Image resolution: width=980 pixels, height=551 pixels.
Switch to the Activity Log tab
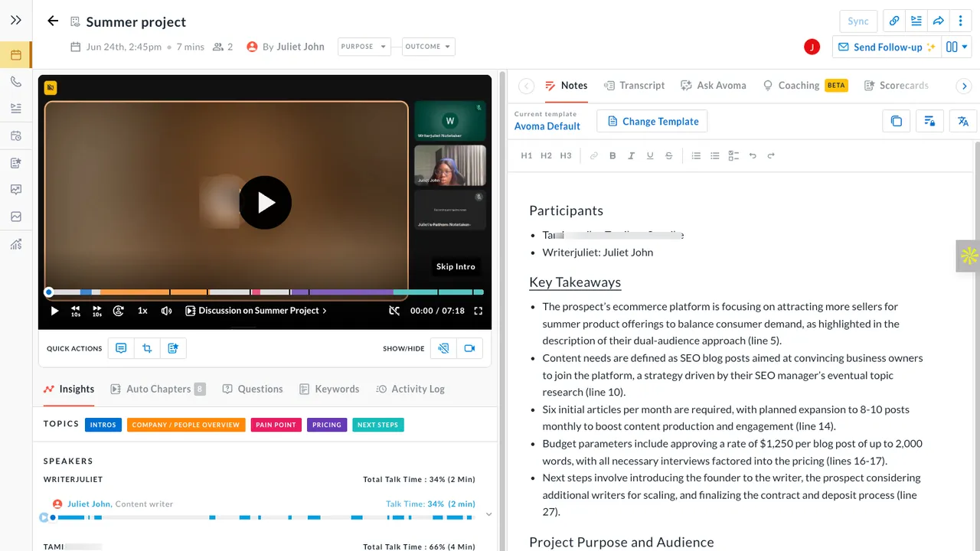point(410,389)
